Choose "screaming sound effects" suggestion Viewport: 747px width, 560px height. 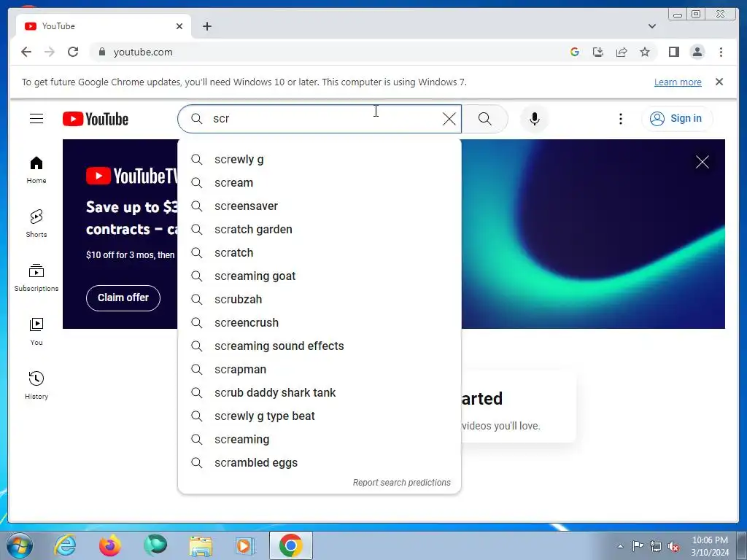(x=320, y=346)
